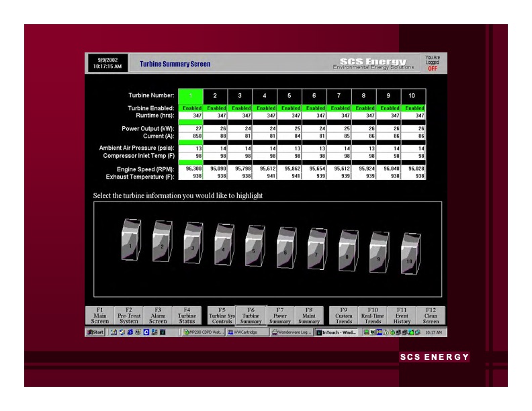Click the Logged OFF status indicator

433,63
